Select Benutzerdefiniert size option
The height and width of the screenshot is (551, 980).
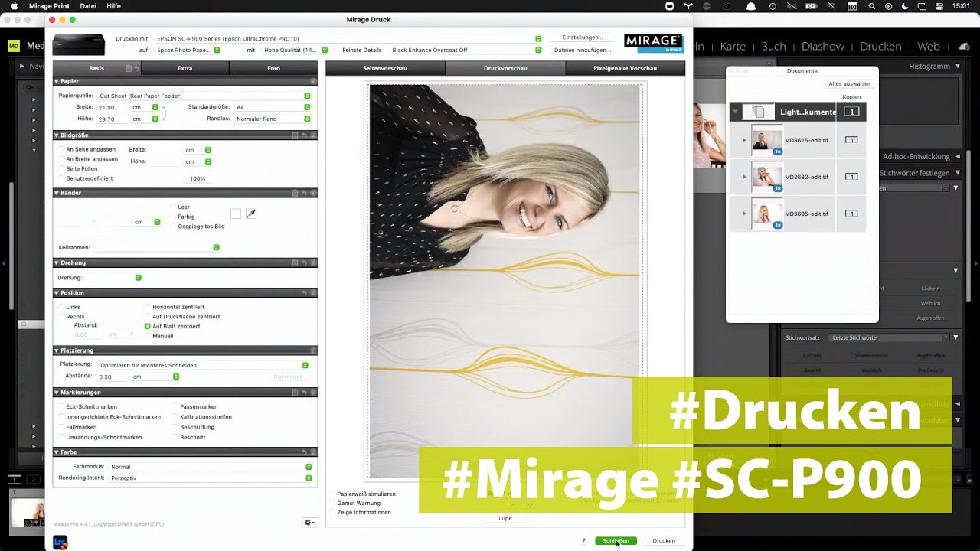point(61,178)
